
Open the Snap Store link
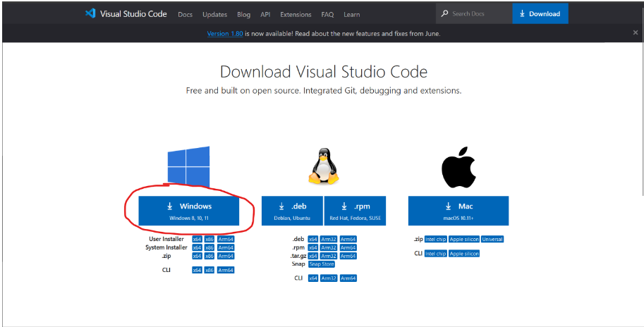pos(322,264)
